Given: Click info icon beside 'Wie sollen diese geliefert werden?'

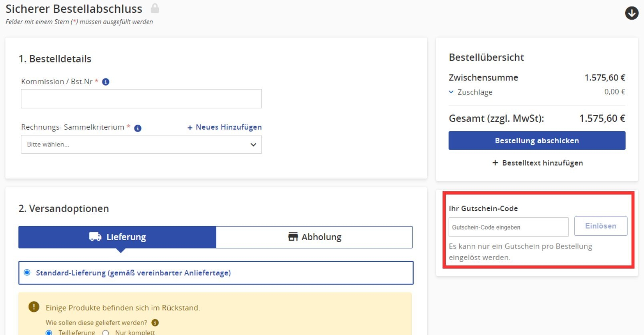Looking at the screenshot, I should click(x=155, y=323).
